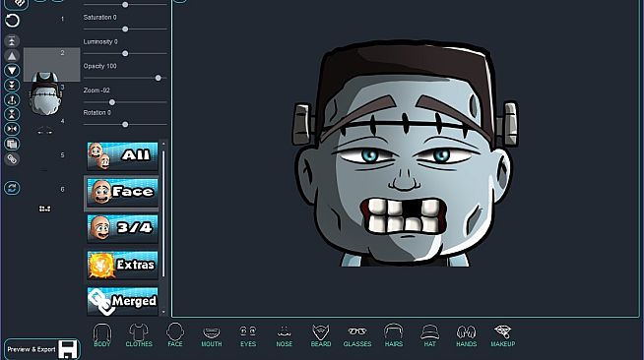Click the slider above the Saturation label
This screenshot has height=360, width=644.
pyautogui.click(x=125, y=5)
